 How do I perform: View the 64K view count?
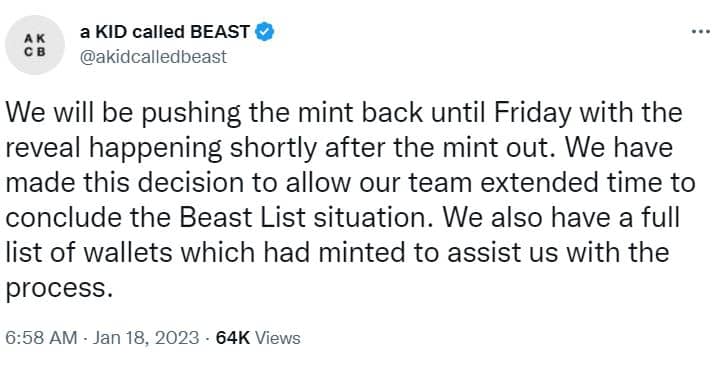coord(233,338)
